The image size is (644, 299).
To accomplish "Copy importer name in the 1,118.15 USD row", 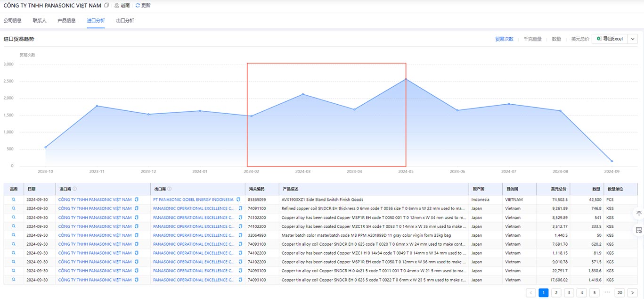I will coord(137,253).
